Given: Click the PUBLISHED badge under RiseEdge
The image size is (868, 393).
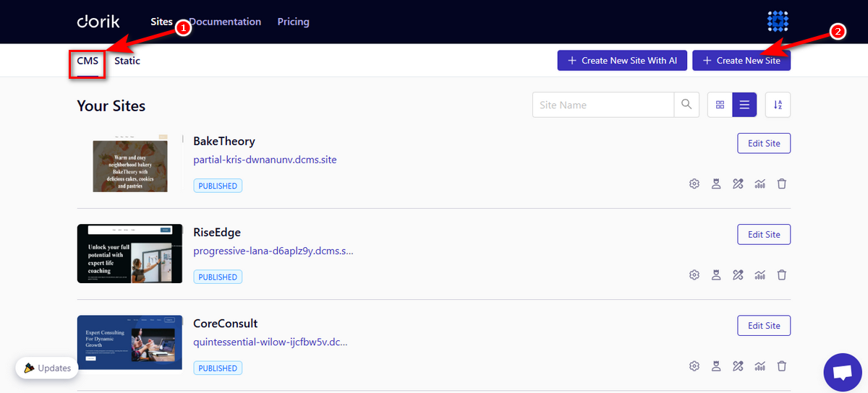Looking at the screenshot, I should (x=218, y=277).
